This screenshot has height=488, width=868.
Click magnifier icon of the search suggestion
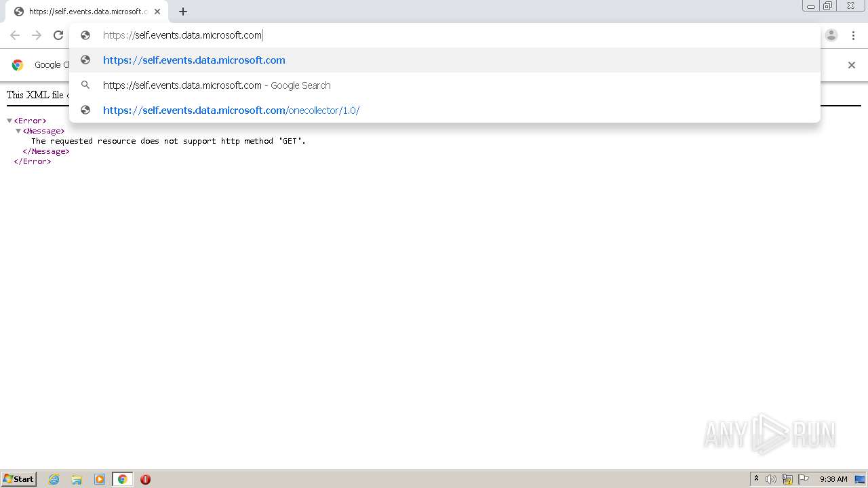(85, 85)
